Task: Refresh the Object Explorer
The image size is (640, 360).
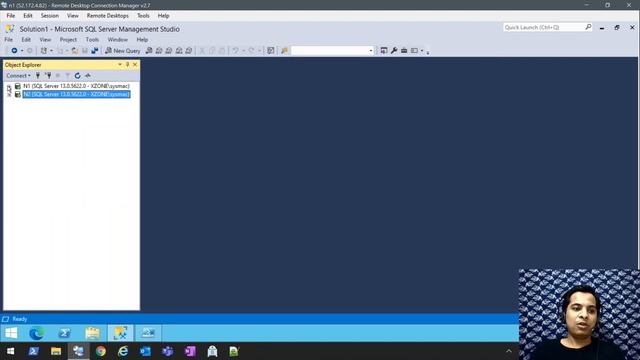Action: 78,76
